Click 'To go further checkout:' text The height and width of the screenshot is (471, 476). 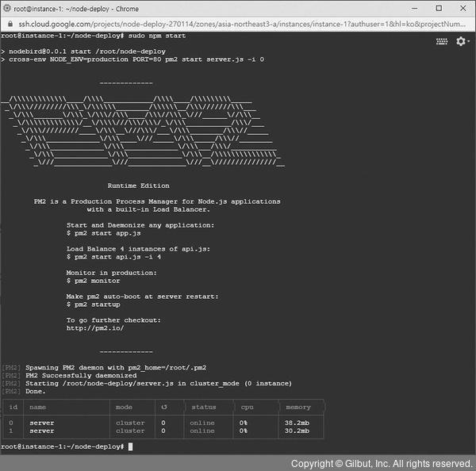pyautogui.click(x=113, y=320)
